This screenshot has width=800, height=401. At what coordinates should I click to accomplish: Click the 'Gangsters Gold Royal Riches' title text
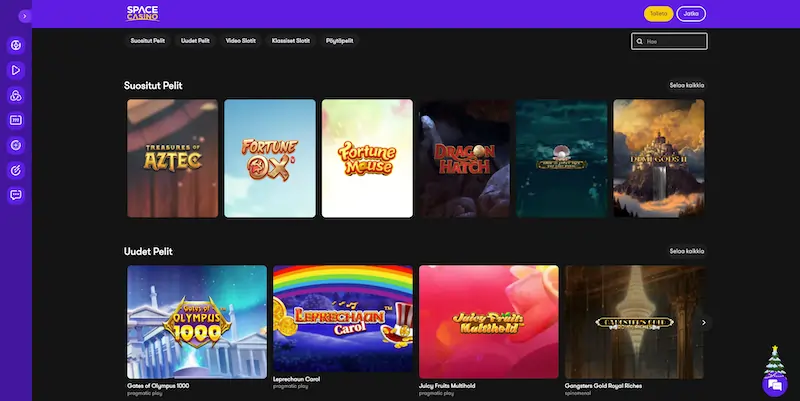(x=603, y=386)
